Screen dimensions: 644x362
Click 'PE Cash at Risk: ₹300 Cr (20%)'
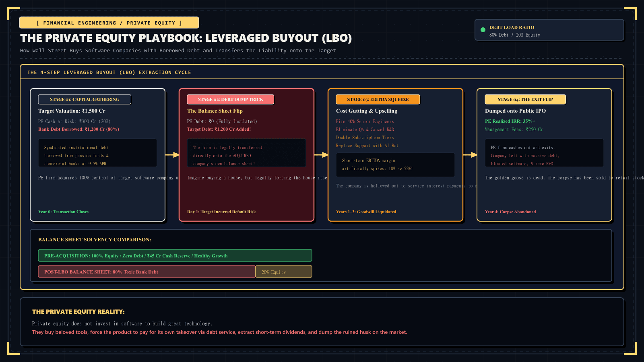coord(74,121)
